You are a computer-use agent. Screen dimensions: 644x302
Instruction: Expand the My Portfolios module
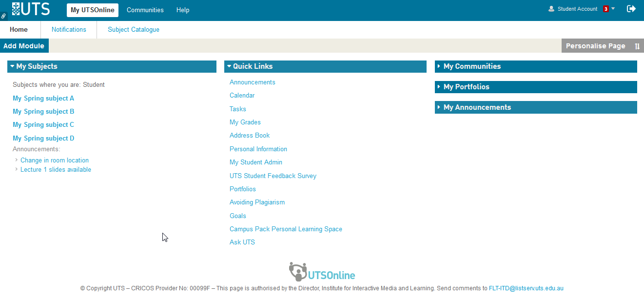[x=439, y=87]
